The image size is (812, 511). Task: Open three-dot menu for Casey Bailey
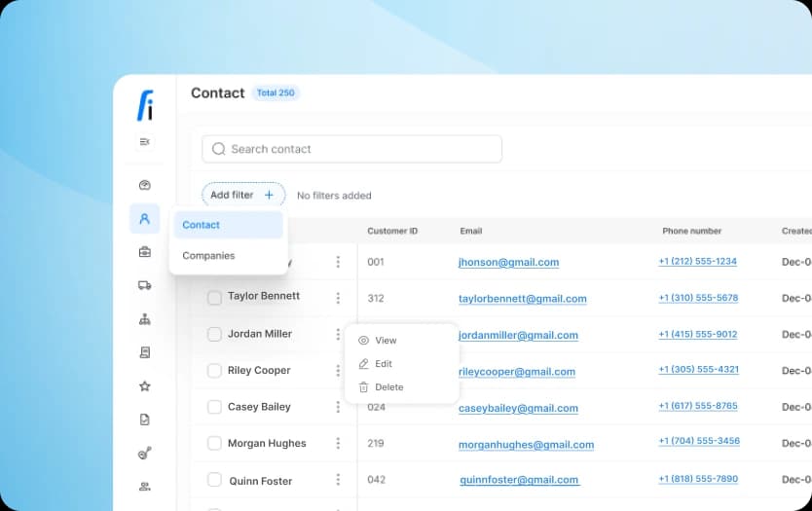pyautogui.click(x=338, y=407)
